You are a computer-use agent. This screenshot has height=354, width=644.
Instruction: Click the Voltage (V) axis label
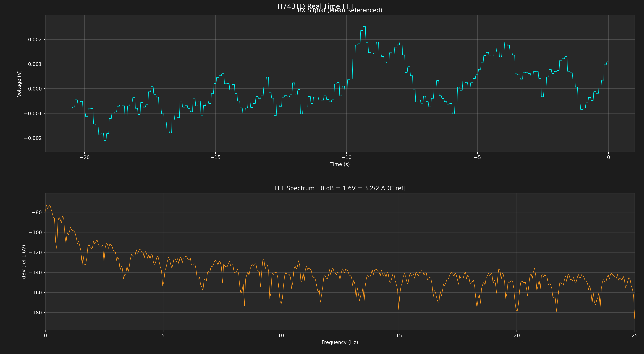19,84
